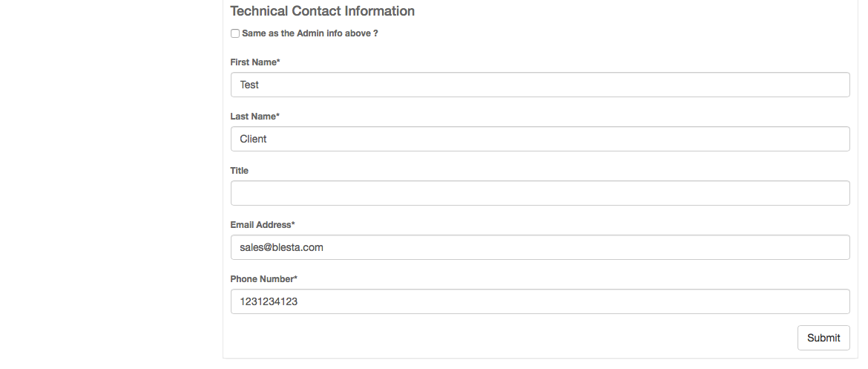868x369 pixels.
Task: Place cursor on '1231234123' phone value
Action: click(x=269, y=301)
